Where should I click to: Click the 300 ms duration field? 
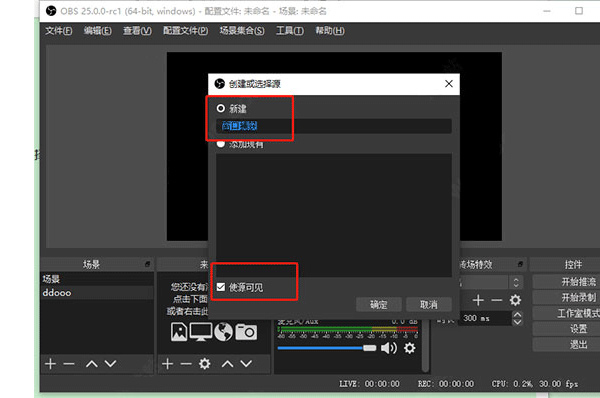(486, 318)
